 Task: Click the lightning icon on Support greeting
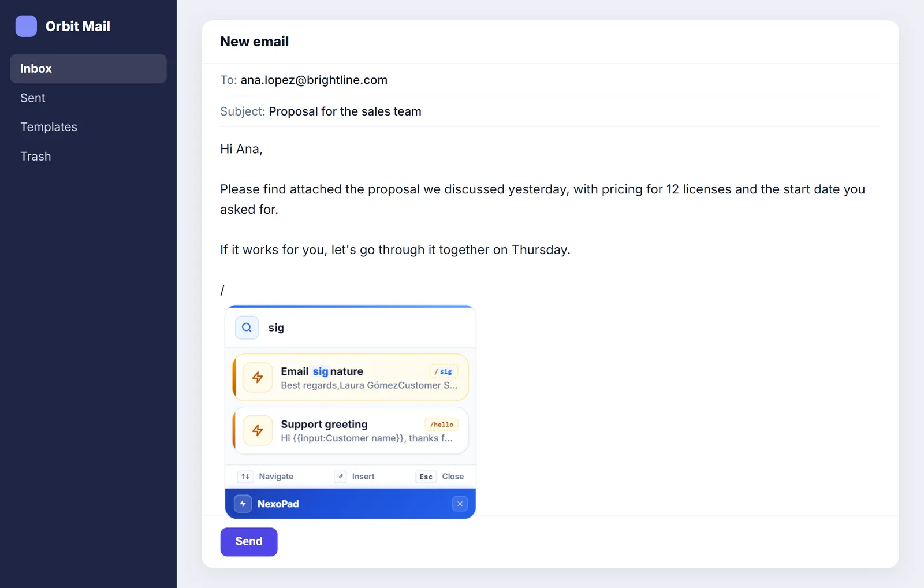click(258, 430)
